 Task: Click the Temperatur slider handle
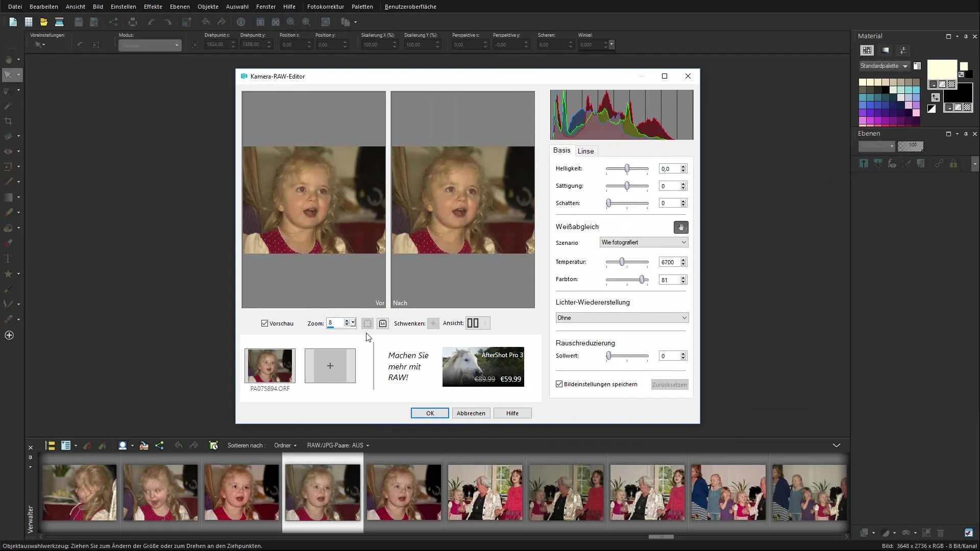point(622,262)
